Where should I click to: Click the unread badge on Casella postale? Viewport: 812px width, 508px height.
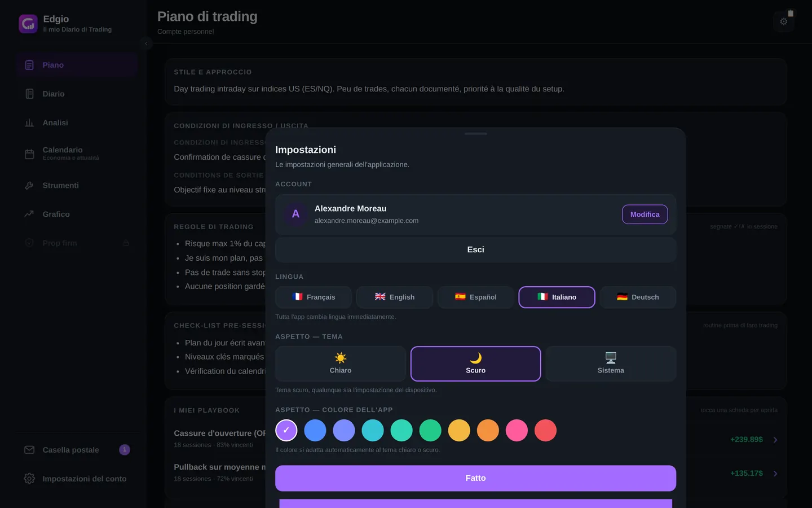point(125,450)
